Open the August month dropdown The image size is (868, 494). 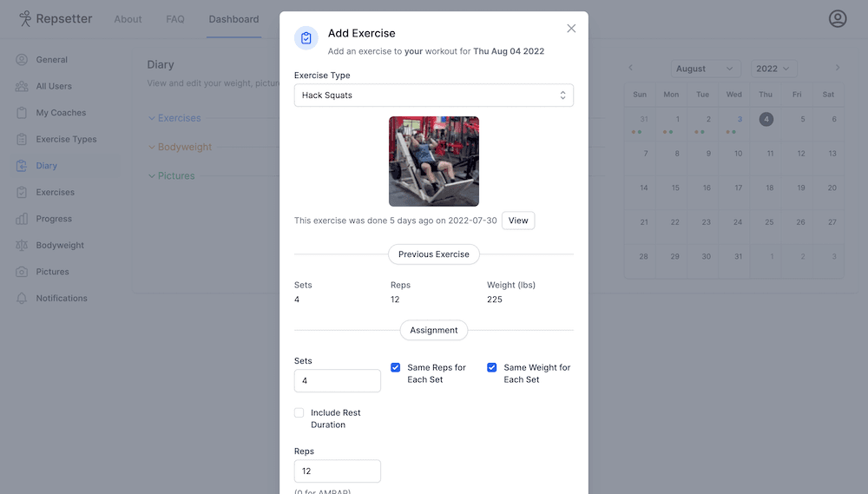[x=706, y=69]
